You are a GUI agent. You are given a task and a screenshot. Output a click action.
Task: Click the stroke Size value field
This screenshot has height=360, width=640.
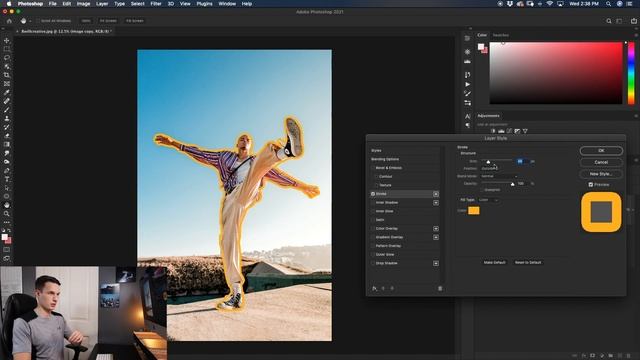pos(522,162)
